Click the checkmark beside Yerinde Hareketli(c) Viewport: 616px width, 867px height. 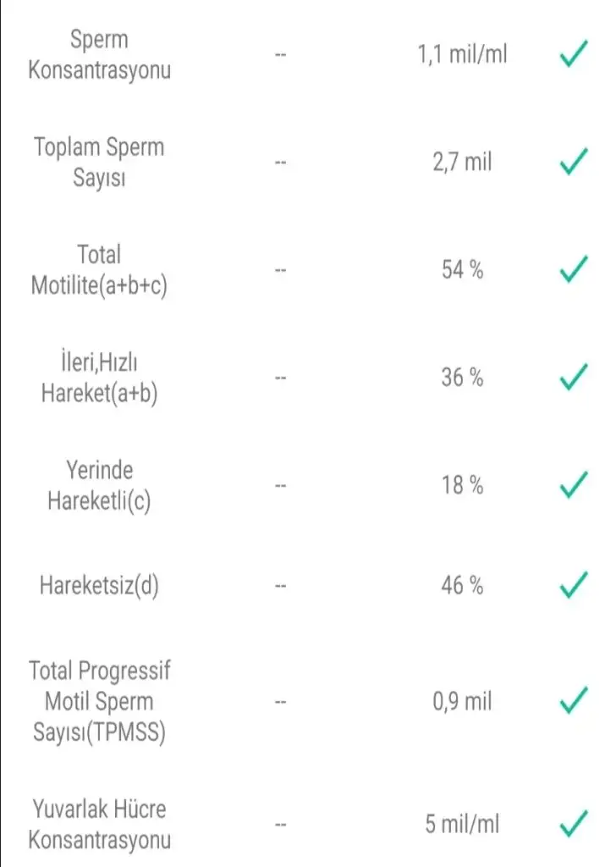tap(574, 485)
